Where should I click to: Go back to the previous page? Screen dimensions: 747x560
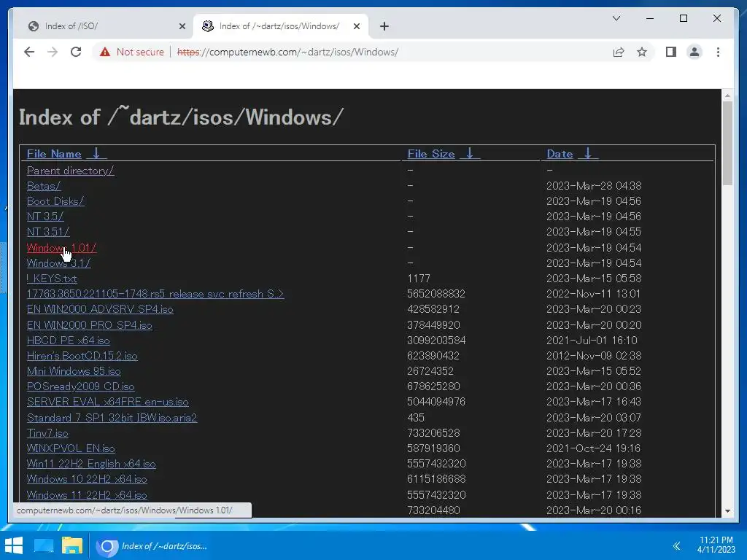tap(29, 52)
